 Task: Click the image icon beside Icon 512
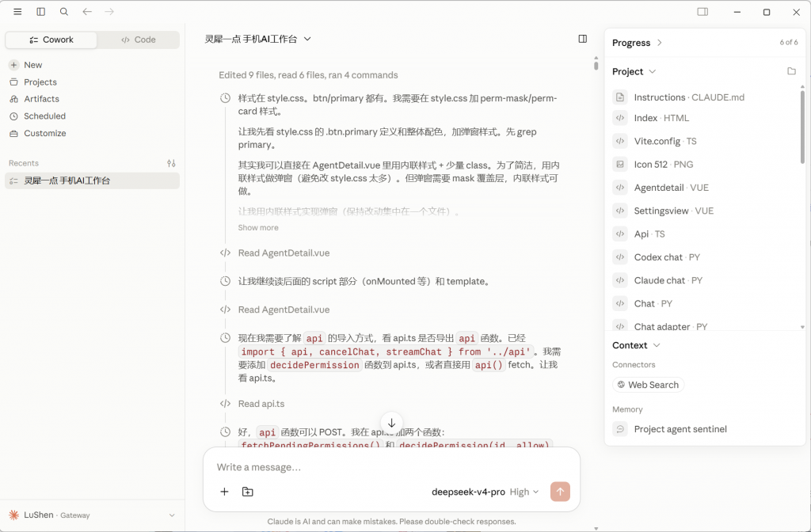click(x=620, y=165)
